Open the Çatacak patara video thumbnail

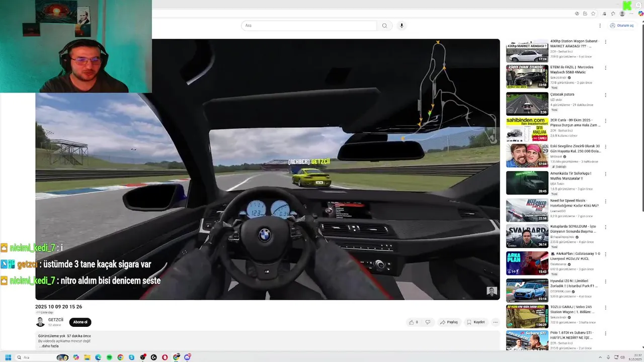coord(527,104)
